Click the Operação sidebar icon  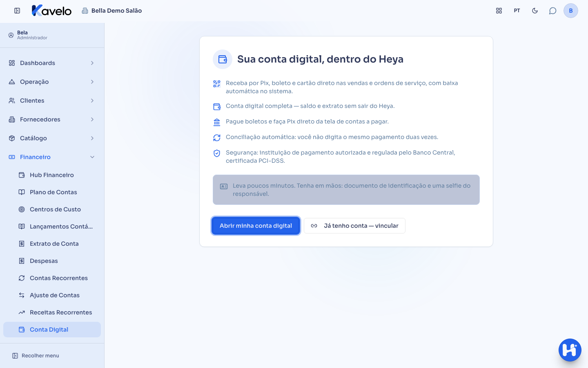coord(12,82)
